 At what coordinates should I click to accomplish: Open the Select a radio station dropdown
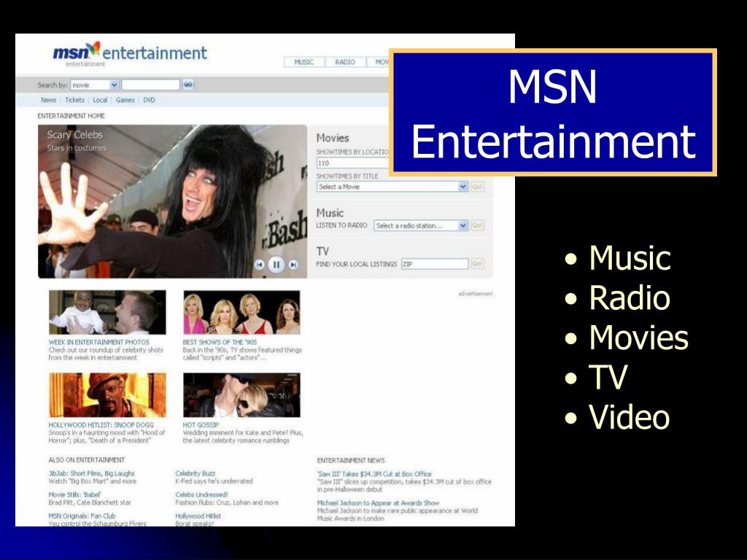point(421,226)
